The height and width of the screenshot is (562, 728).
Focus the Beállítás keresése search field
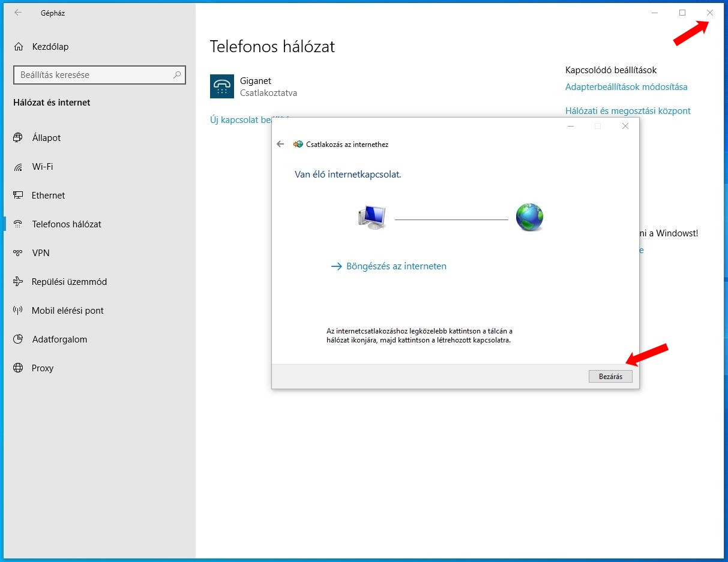coord(93,75)
